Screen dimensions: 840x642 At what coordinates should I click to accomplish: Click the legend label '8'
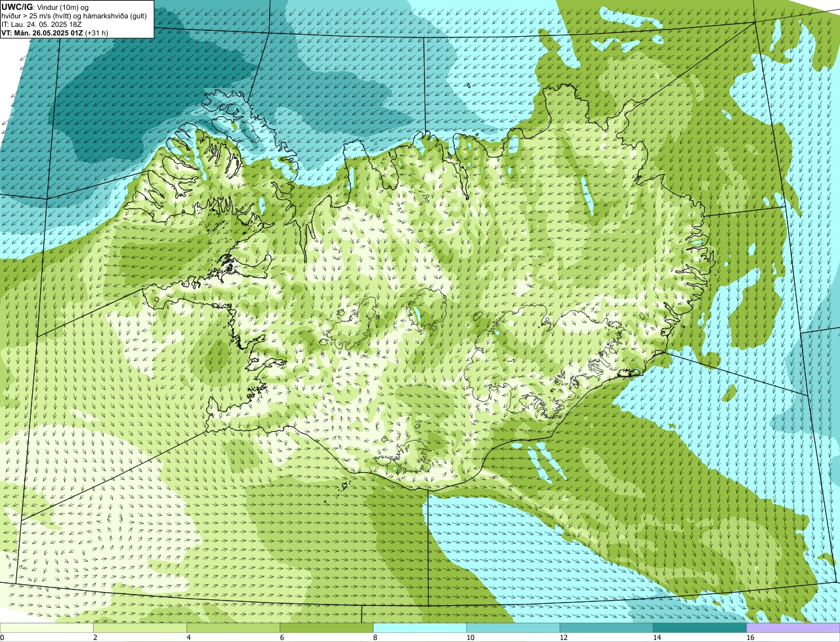pos(375,637)
